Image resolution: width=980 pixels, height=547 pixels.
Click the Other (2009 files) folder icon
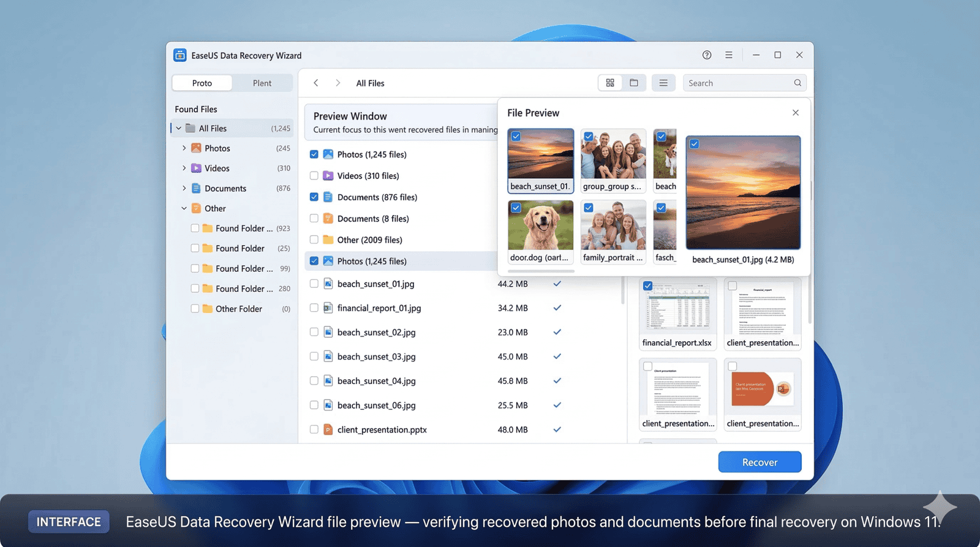328,240
